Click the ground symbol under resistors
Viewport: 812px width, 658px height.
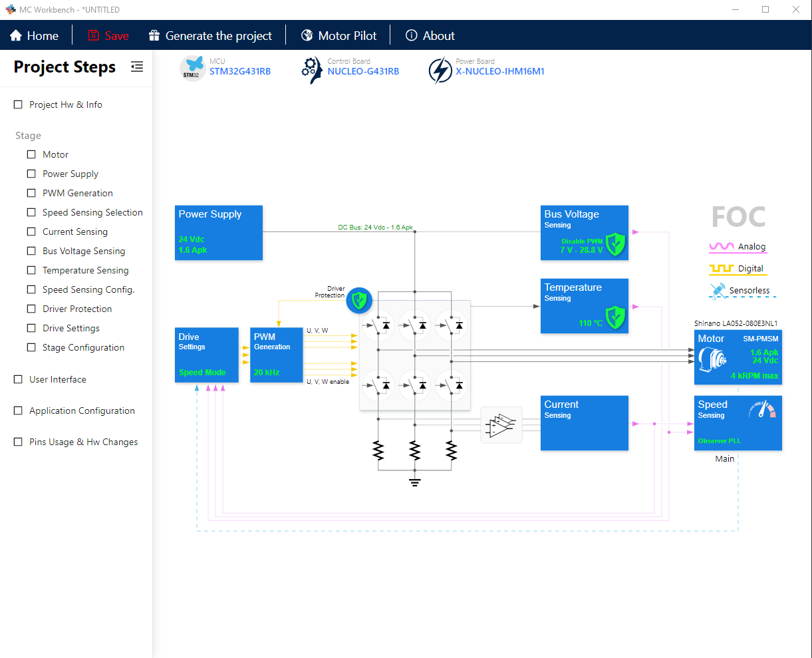click(415, 482)
